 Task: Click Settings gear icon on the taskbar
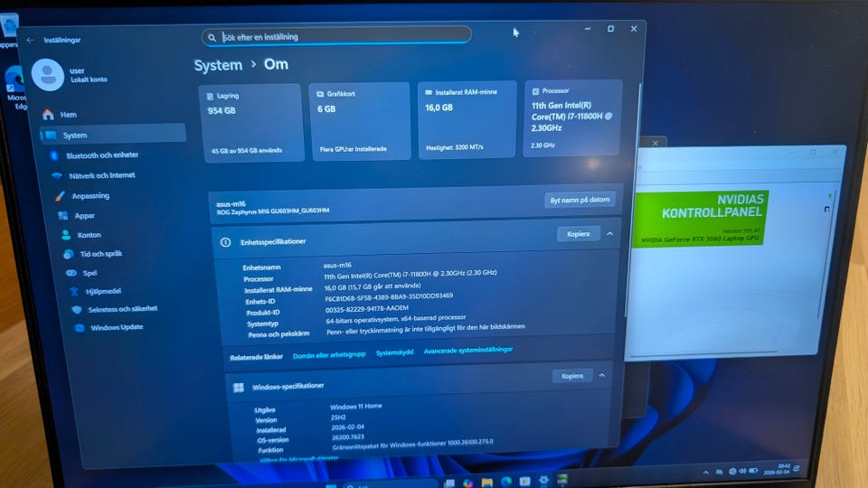click(543, 480)
